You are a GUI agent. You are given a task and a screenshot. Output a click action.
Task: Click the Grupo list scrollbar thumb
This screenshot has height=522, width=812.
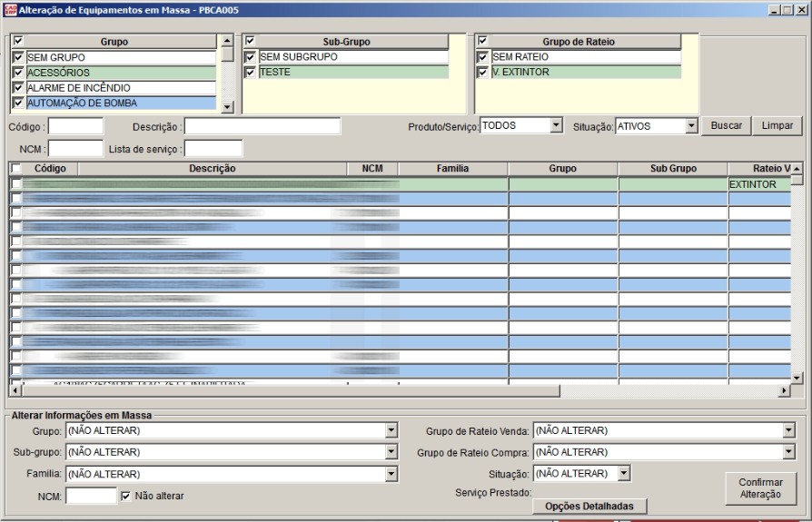pos(227,54)
